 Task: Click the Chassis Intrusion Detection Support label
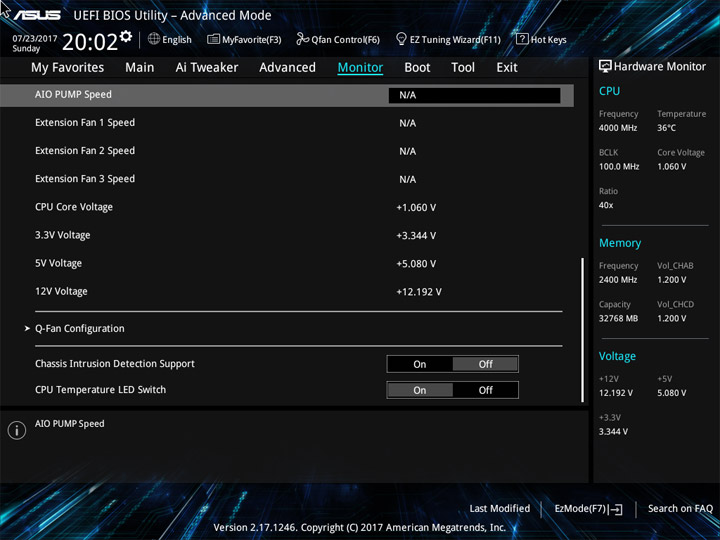pyautogui.click(x=115, y=364)
